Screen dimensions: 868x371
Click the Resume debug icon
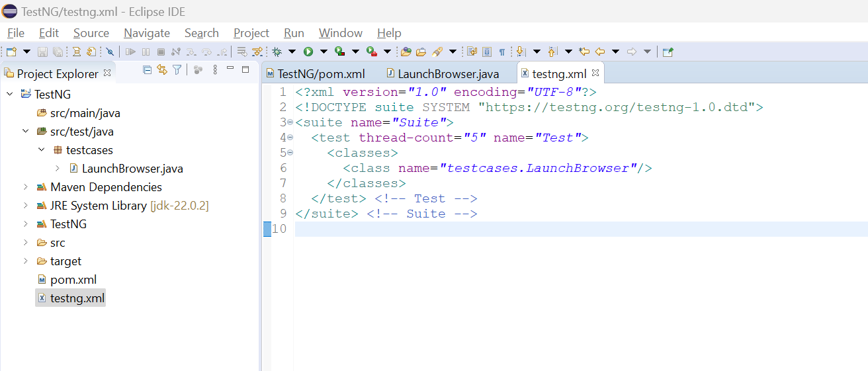pos(130,52)
